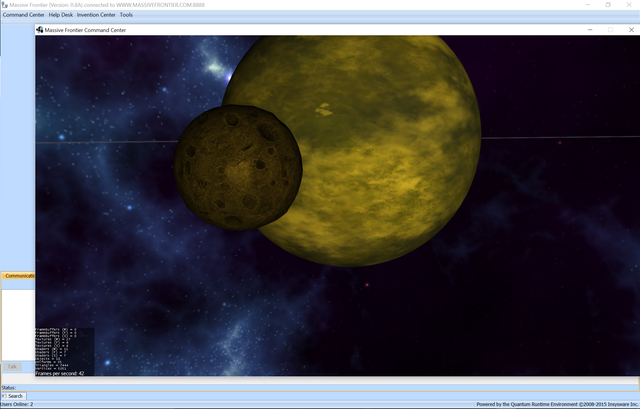Click the 'Status:' label in status bar

(x=9, y=388)
